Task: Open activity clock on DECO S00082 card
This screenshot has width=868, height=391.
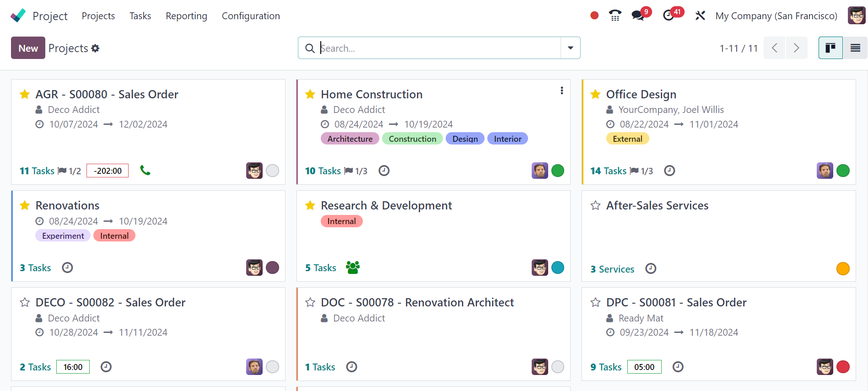Action: tap(106, 367)
